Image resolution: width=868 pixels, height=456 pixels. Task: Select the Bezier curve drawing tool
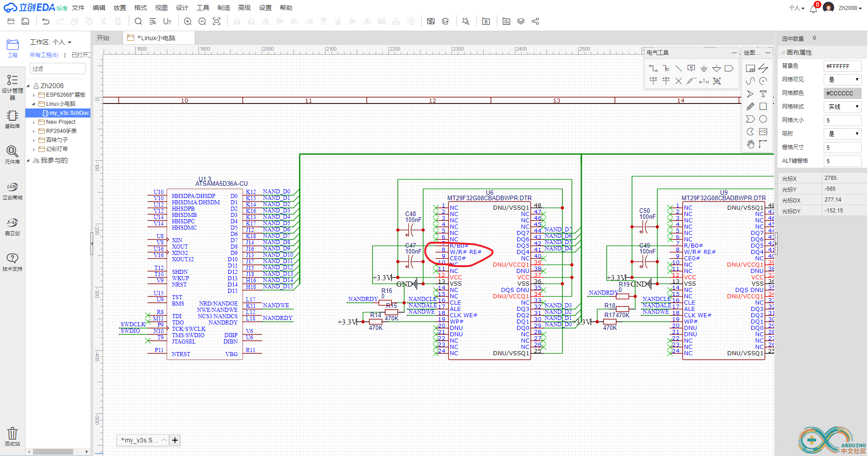[750, 81]
